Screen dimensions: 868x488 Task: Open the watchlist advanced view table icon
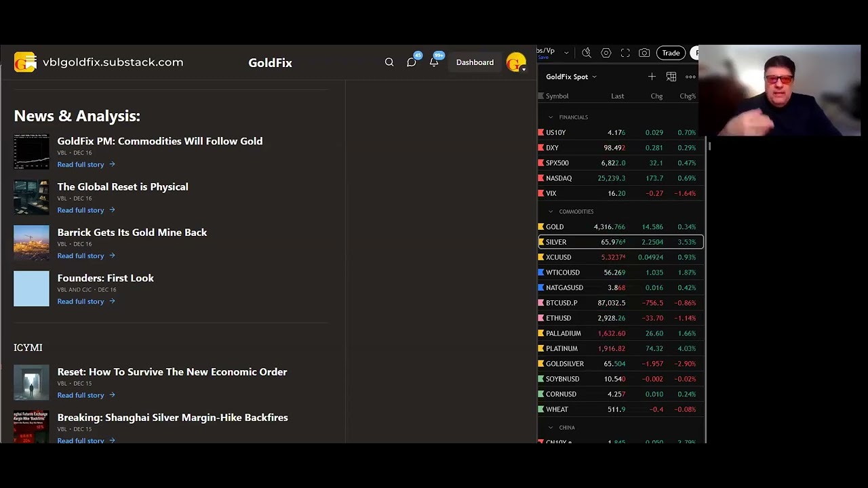[x=671, y=77]
